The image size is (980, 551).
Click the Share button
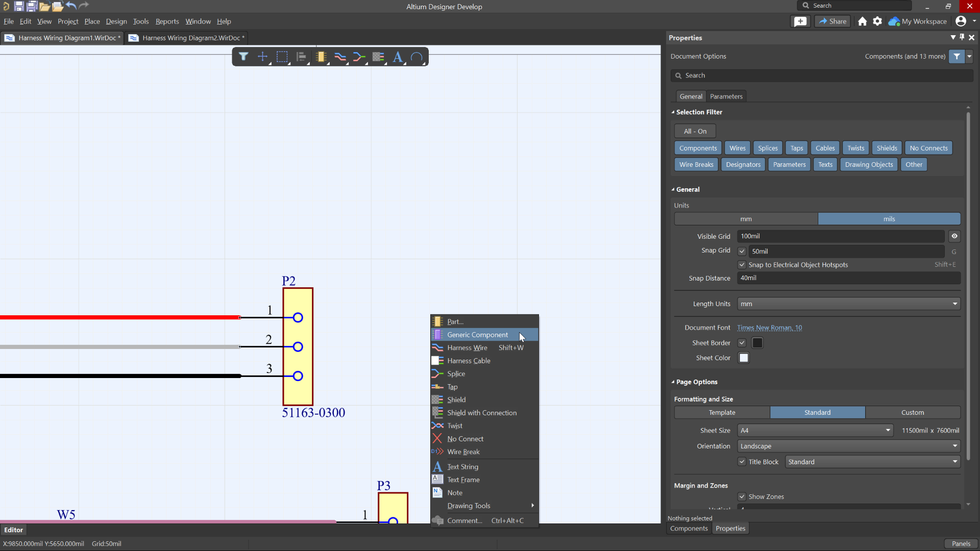tap(832, 21)
